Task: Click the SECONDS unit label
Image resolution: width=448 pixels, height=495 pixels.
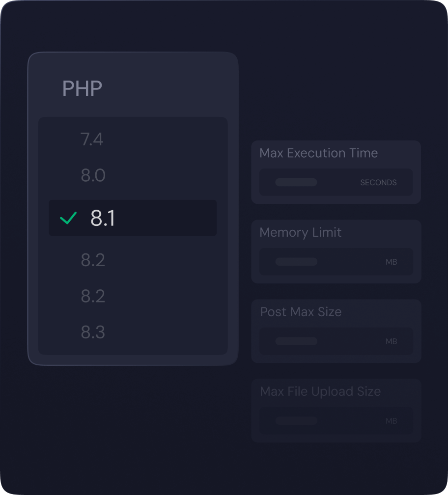Action: click(378, 183)
